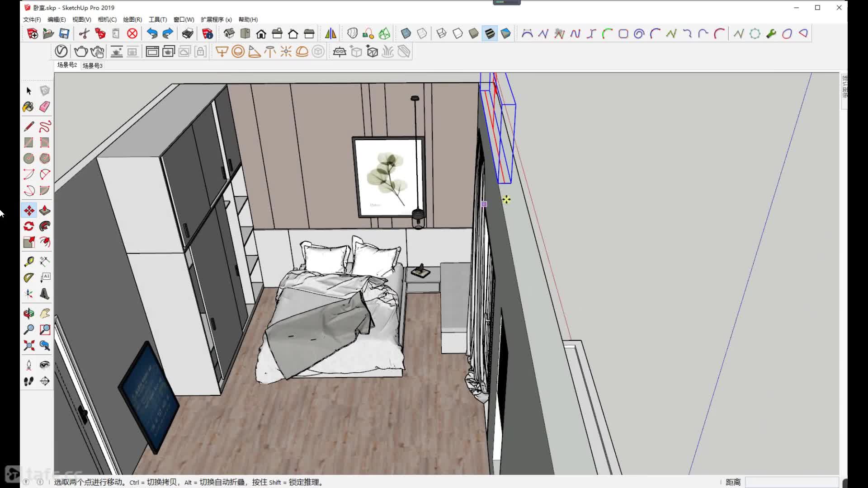Switch to hidden line face style
The height and width of the screenshot is (488, 868).
[x=458, y=33]
